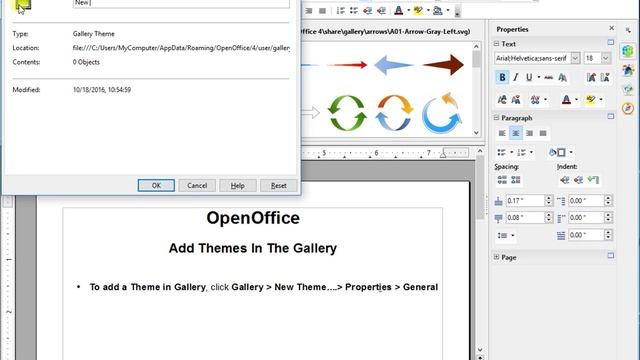Open the font size 18 dropdown
640x360 pixels.
(x=605, y=58)
